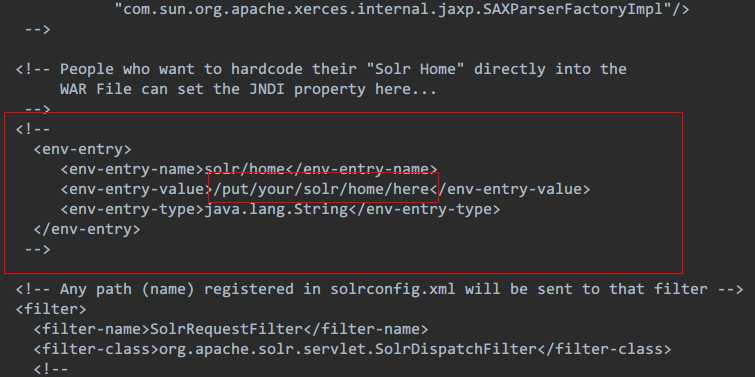The width and height of the screenshot is (755, 377).
Task: Click java.lang.String type value
Action: pos(276,209)
